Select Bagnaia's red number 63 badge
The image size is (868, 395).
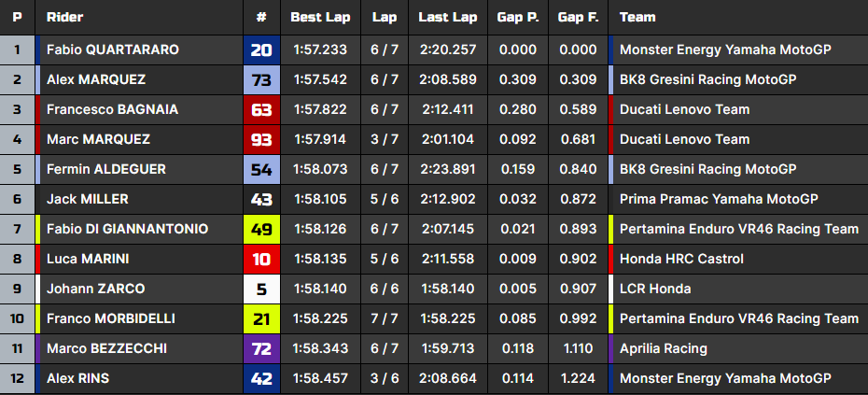(261, 110)
